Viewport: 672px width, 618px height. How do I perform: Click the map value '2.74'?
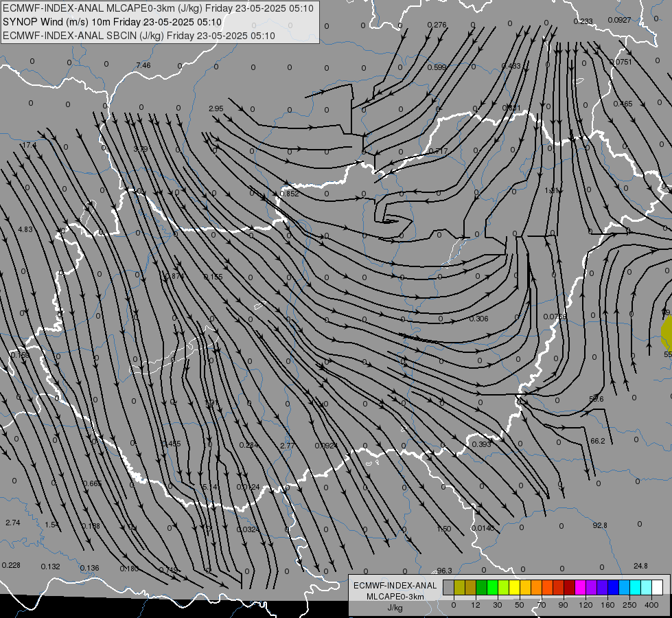[13, 523]
